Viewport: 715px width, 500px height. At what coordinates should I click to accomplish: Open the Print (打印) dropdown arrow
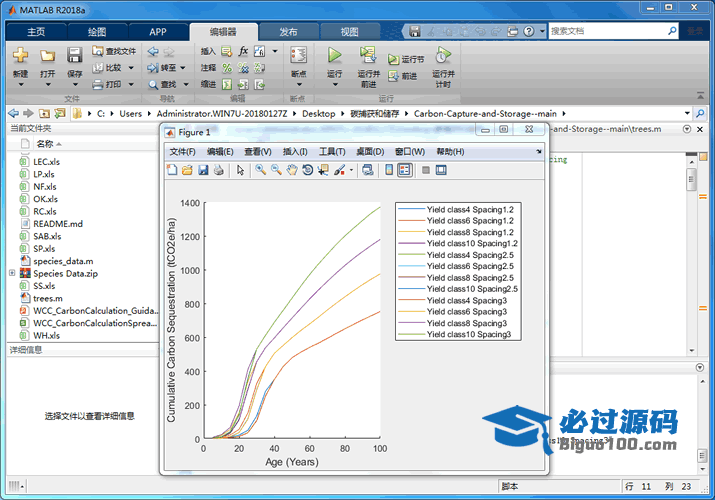pyautogui.click(x=131, y=84)
